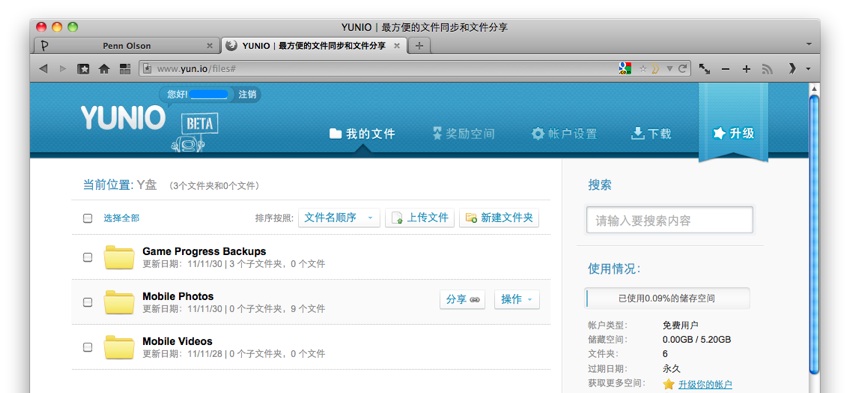Bookmark this page with the small star in address bar
Image resolution: width=850 pixels, height=393 pixels.
[643, 69]
